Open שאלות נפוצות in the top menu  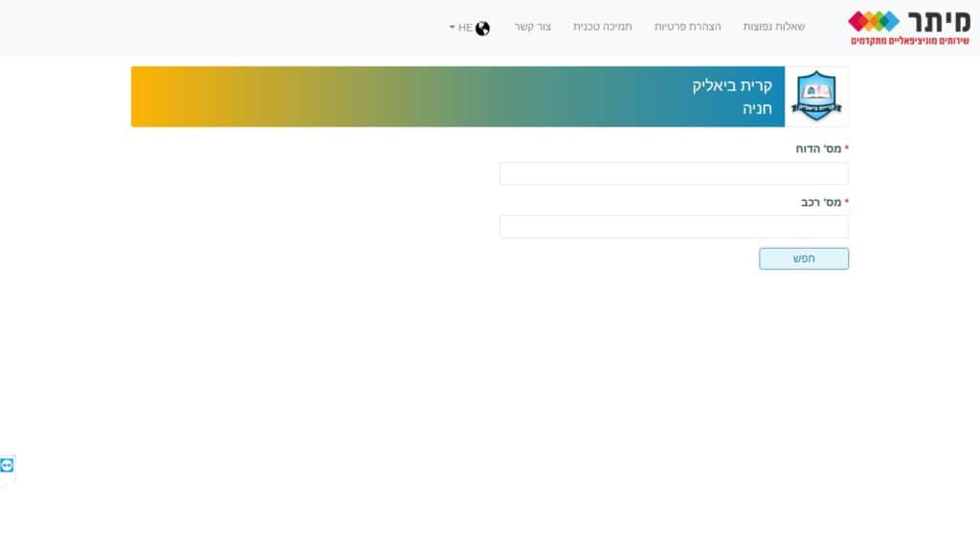click(774, 27)
